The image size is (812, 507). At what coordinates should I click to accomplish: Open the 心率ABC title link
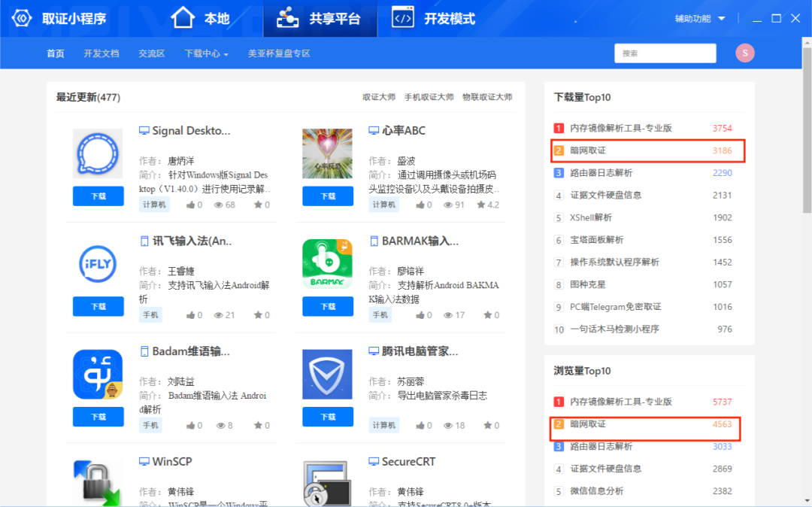[404, 130]
